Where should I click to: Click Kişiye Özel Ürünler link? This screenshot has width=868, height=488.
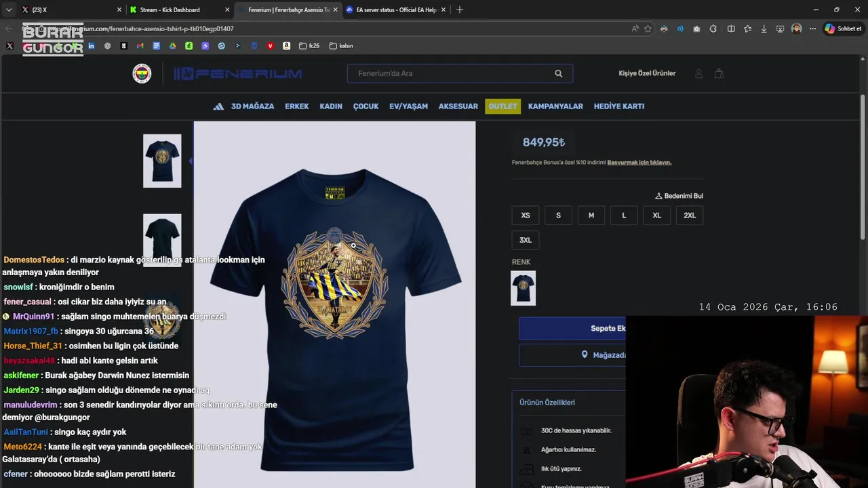click(647, 73)
